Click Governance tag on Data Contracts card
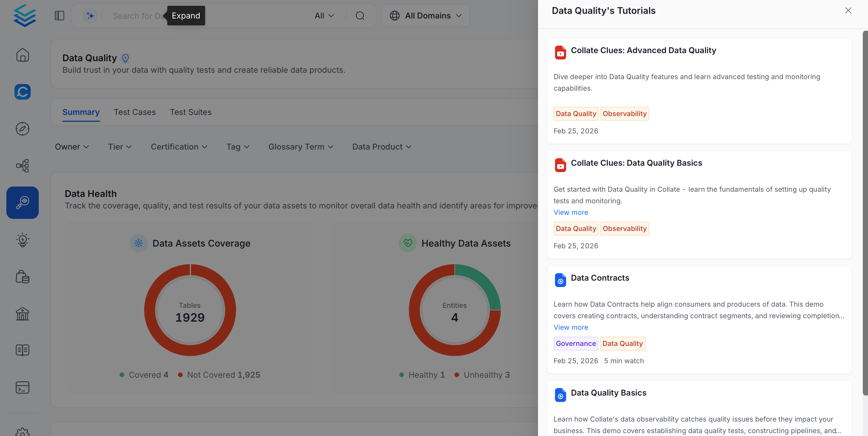This screenshot has width=868, height=436. coord(576,343)
